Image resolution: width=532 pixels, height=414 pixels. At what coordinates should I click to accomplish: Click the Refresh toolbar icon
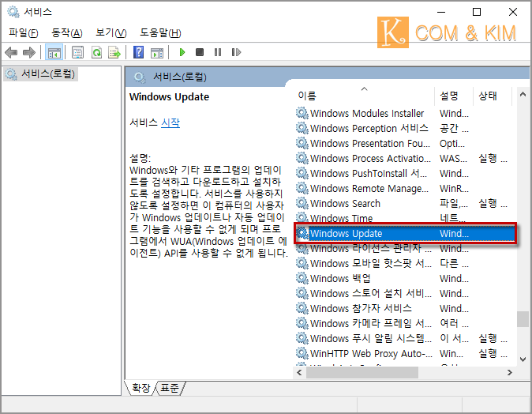[x=97, y=52]
